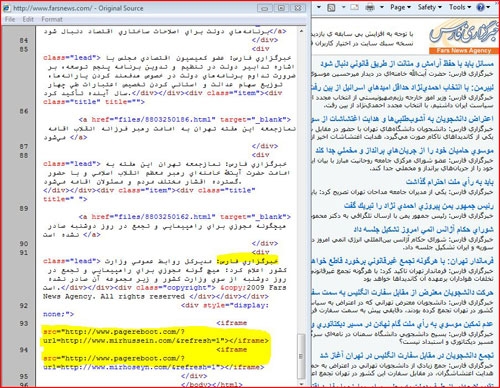Open headline: student gathering at British embassy began
500x388 pixels.
[407, 356]
